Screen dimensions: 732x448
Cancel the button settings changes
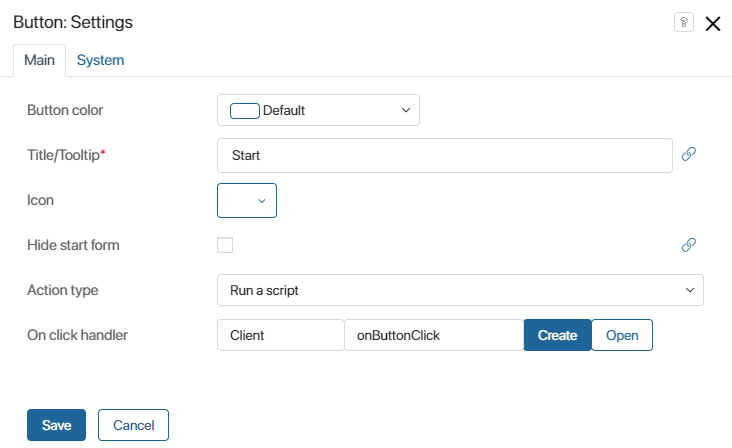[133, 425]
